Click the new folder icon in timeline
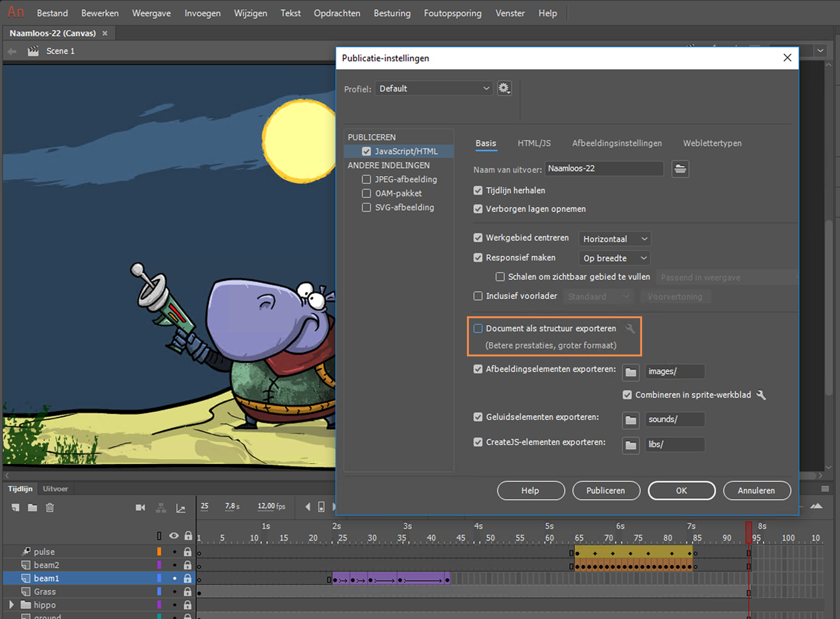The width and height of the screenshot is (840, 619). click(32, 507)
